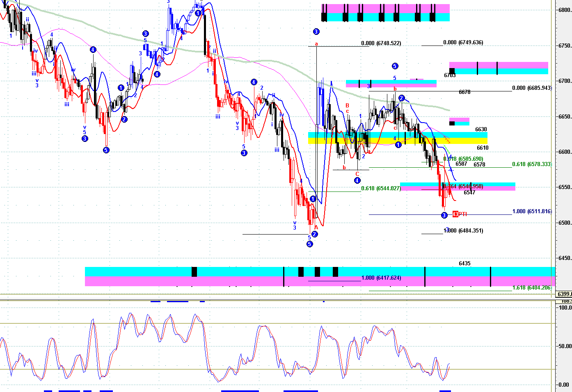Click the red capital B wave label
The height and width of the screenshot is (392, 572).
pyautogui.click(x=347, y=105)
